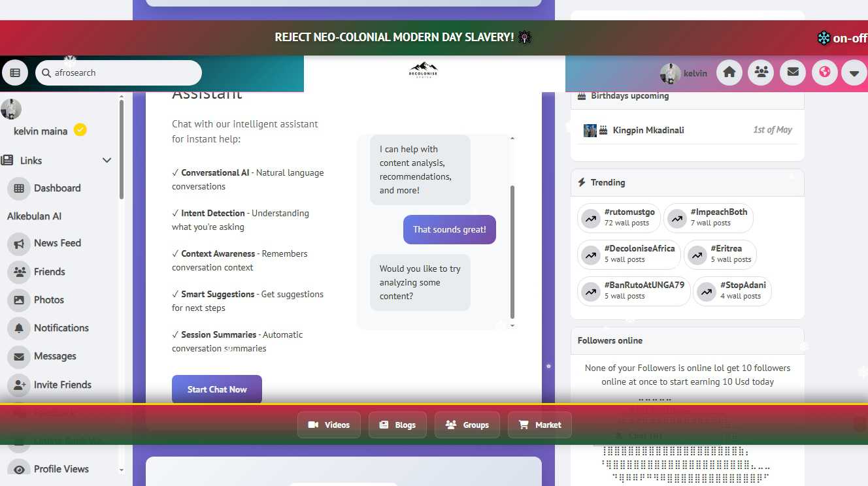Open News Feed in the sidebar

coord(57,243)
